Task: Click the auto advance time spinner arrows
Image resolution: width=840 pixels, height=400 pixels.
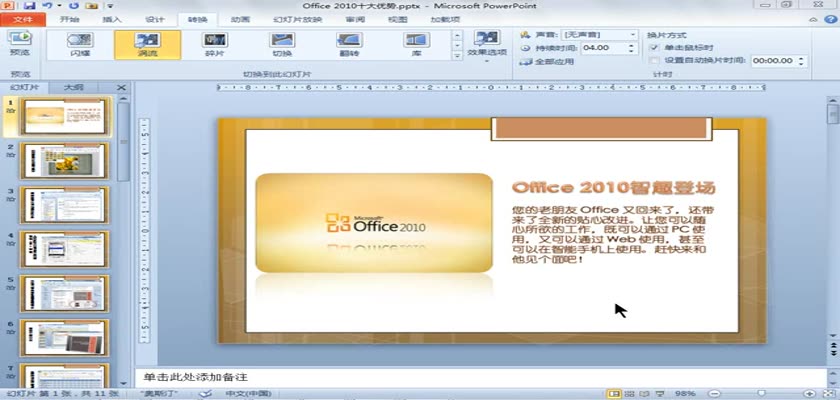Action: coord(801,61)
